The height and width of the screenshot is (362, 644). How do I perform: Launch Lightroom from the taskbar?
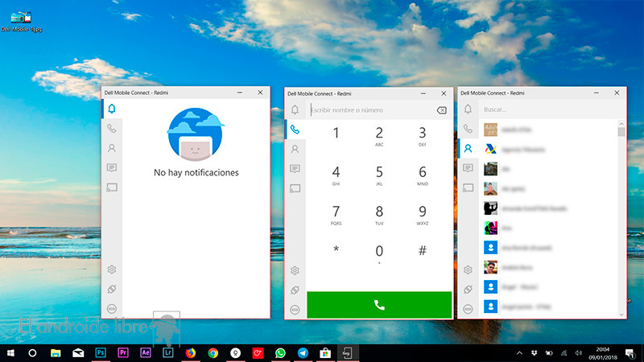(x=167, y=353)
